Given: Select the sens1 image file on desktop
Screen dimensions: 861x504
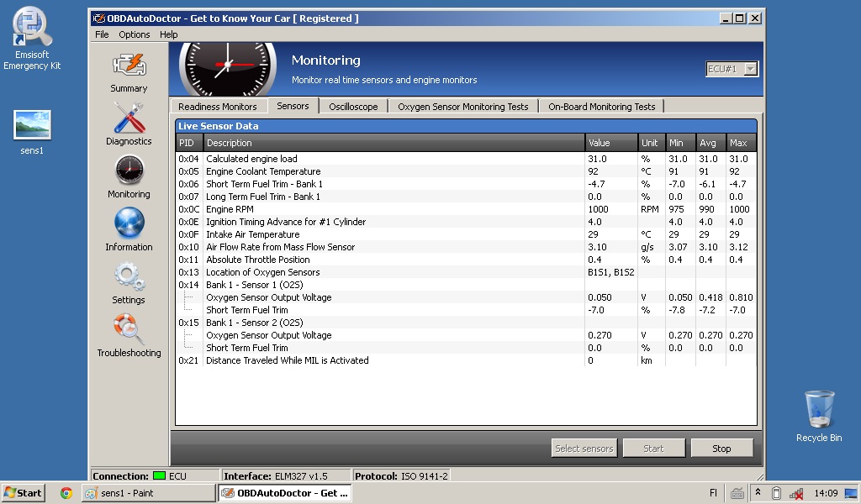Looking at the screenshot, I should tap(32, 132).
